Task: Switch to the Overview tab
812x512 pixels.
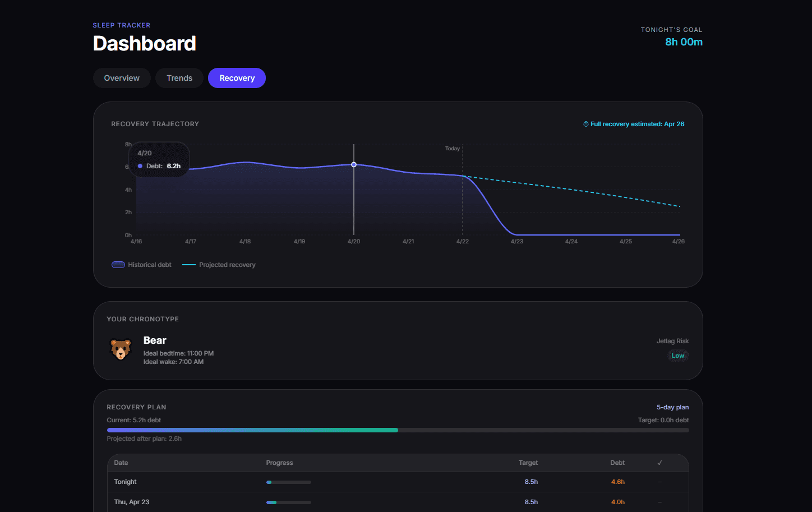Action: pos(122,78)
